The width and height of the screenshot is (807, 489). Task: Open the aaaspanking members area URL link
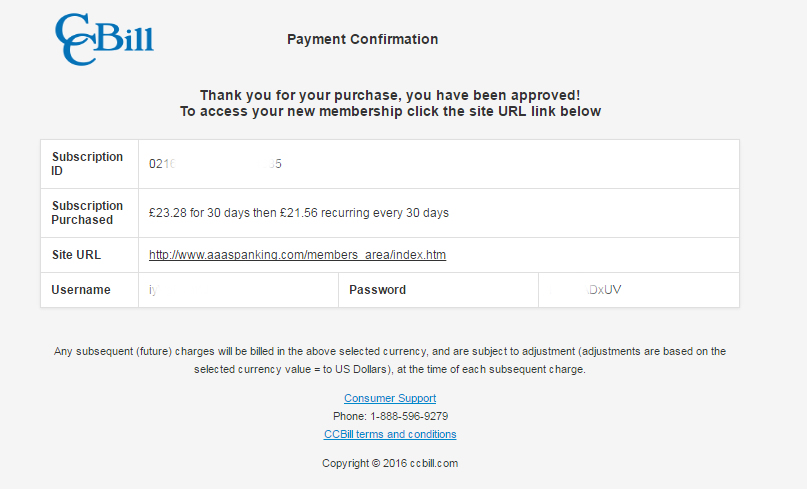pos(297,255)
